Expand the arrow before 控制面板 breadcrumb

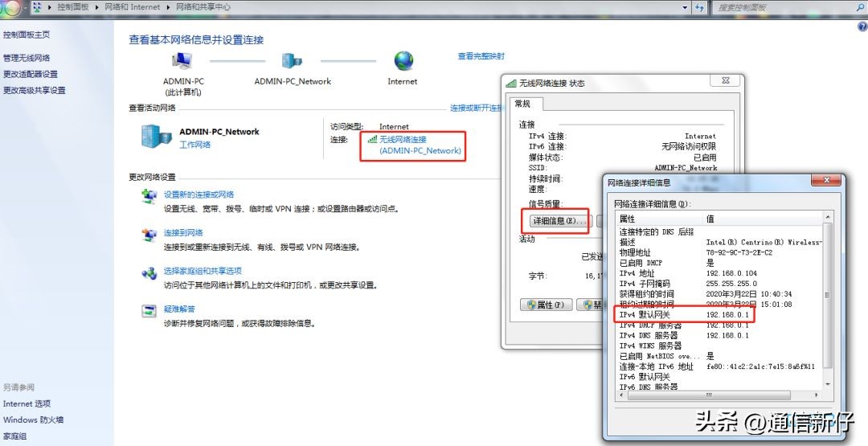point(50,7)
